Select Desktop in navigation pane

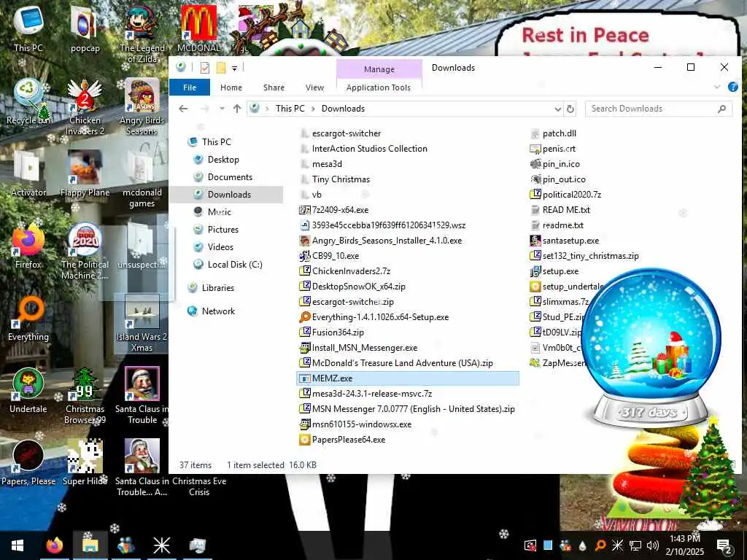click(223, 160)
